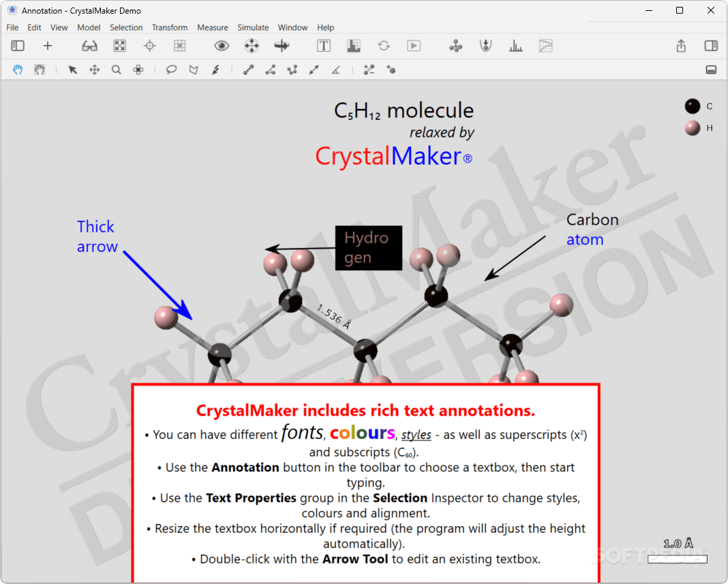This screenshot has height=584, width=728.
Task: Click the Share/Export icon
Action: pyautogui.click(x=680, y=46)
